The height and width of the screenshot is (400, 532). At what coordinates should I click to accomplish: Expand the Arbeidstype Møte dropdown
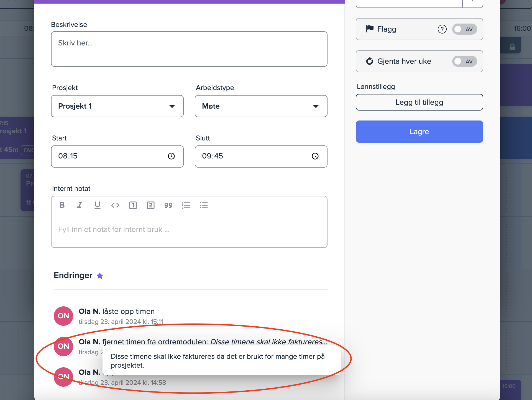(261, 106)
